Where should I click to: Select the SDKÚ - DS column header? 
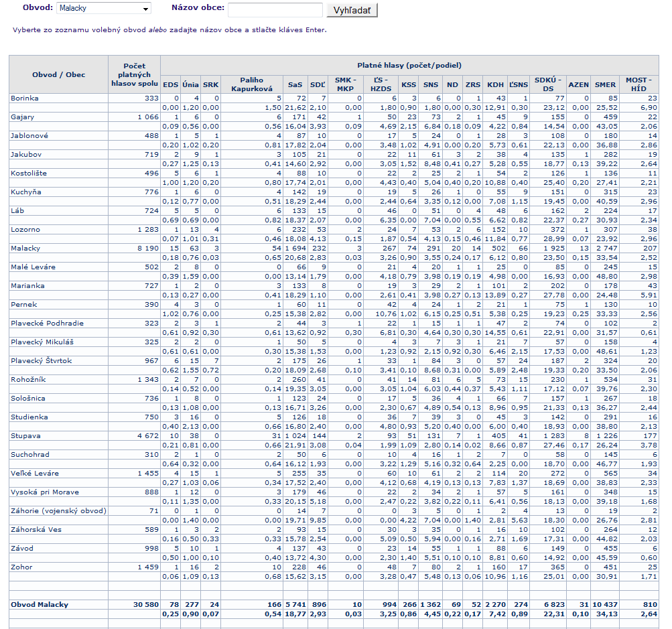coord(548,84)
